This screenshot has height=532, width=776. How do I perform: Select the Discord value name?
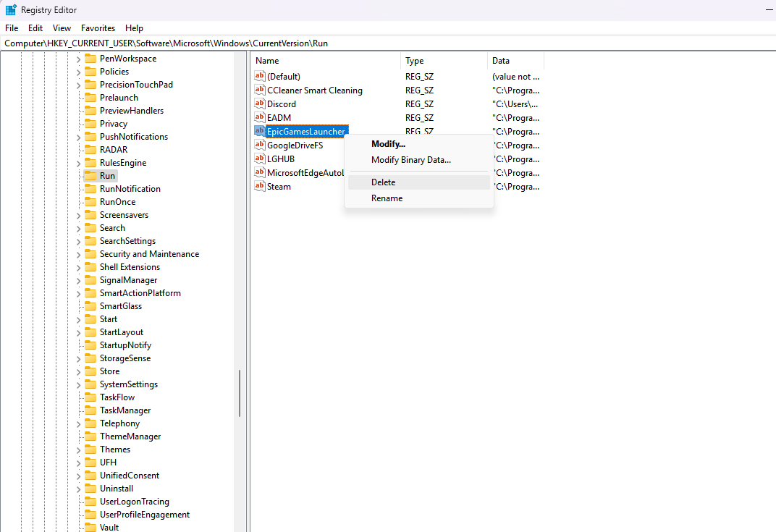pos(282,104)
